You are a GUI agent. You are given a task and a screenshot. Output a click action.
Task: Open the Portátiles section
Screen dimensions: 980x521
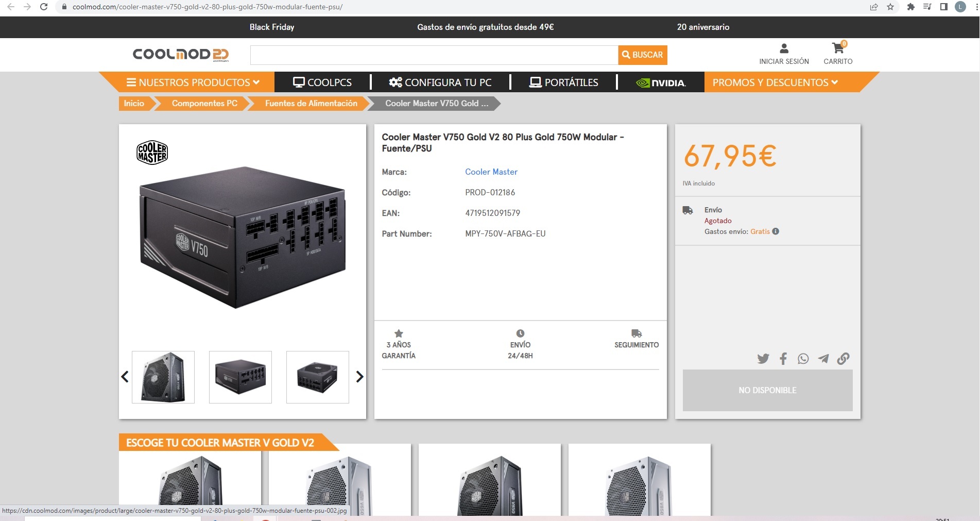click(564, 82)
